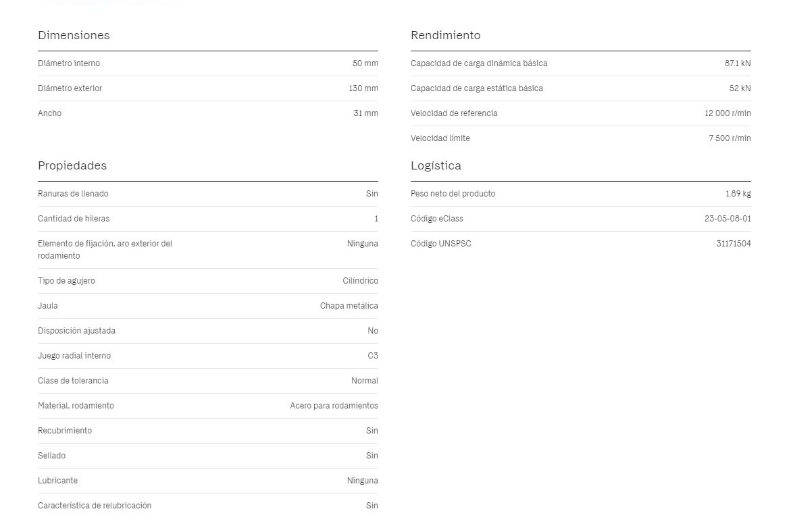Select the Ancho 31 mm value
789x532 pixels.
366,113
